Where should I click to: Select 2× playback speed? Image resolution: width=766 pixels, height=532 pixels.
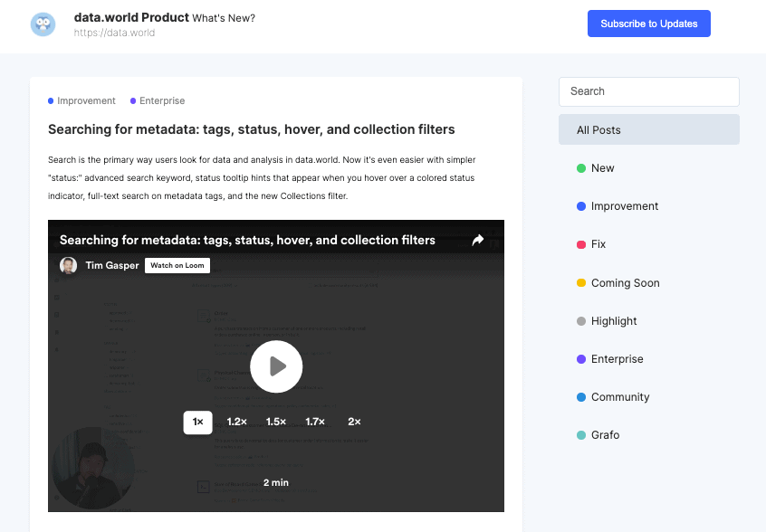[354, 423]
